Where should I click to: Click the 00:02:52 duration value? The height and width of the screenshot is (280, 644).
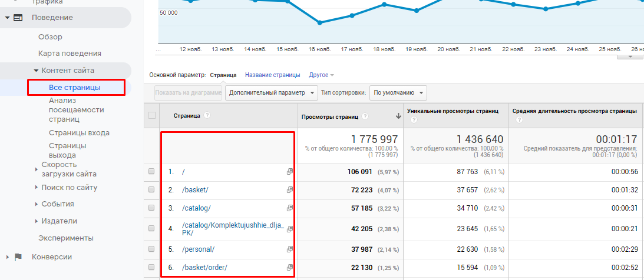625,267
